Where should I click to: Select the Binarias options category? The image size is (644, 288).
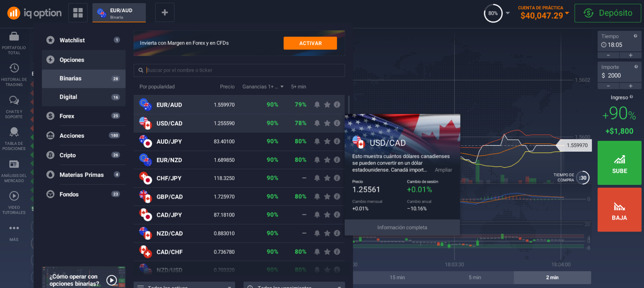click(84, 78)
